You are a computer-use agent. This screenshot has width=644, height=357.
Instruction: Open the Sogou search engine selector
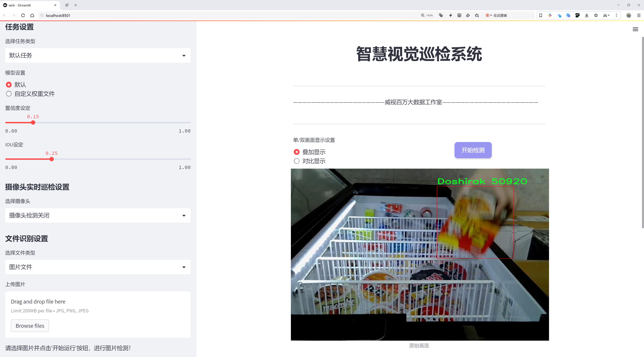(488, 15)
